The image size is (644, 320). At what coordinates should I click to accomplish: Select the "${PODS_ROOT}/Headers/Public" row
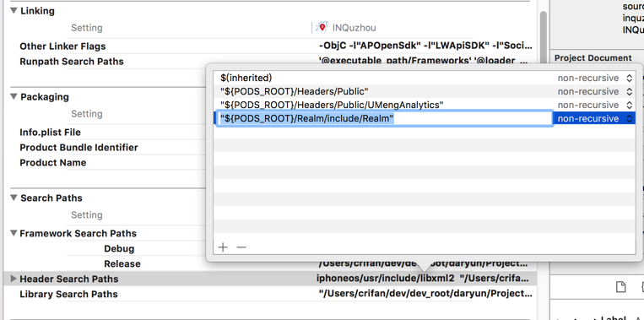(424, 91)
